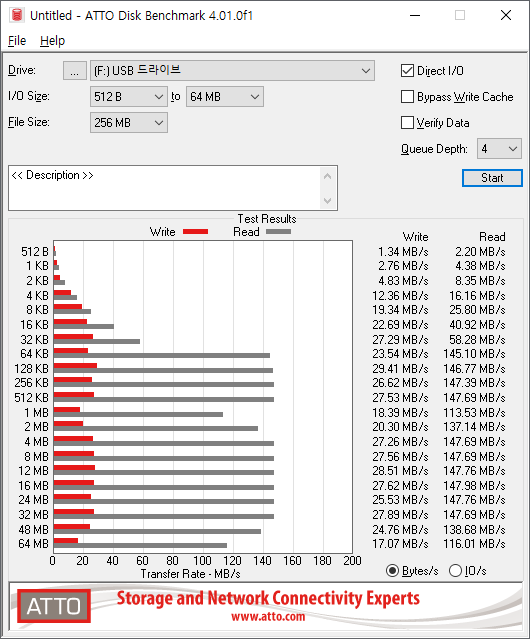Image resolution: width=530 pixels, height=639 pixels.
Task: Click the drive browse '...' button
Action: click(x=75, y=71)
